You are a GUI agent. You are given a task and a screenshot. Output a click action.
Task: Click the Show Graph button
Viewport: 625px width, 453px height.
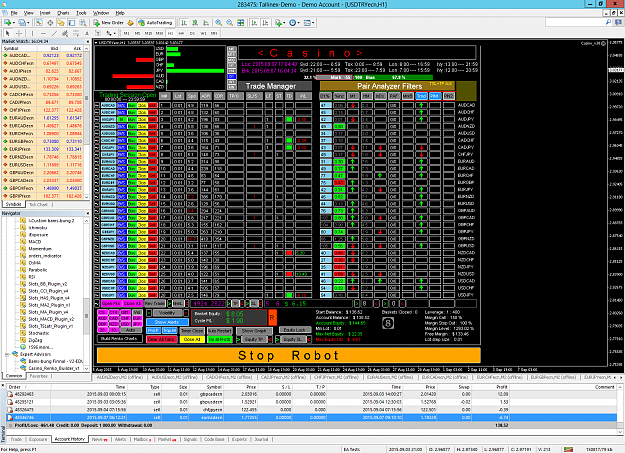[x=254, y=331]
